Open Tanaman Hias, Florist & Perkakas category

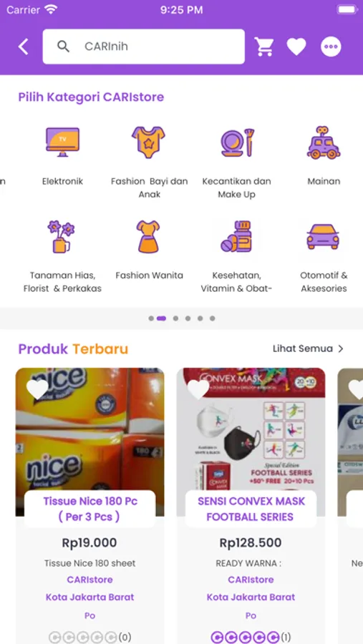point(62,237)
